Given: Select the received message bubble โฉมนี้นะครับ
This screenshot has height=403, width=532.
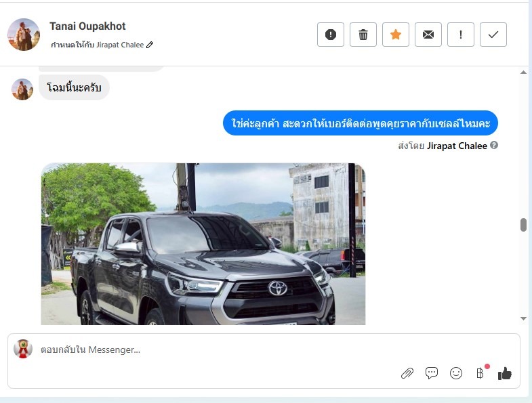Looking at the screenshot, I should [x=74, y=87].
